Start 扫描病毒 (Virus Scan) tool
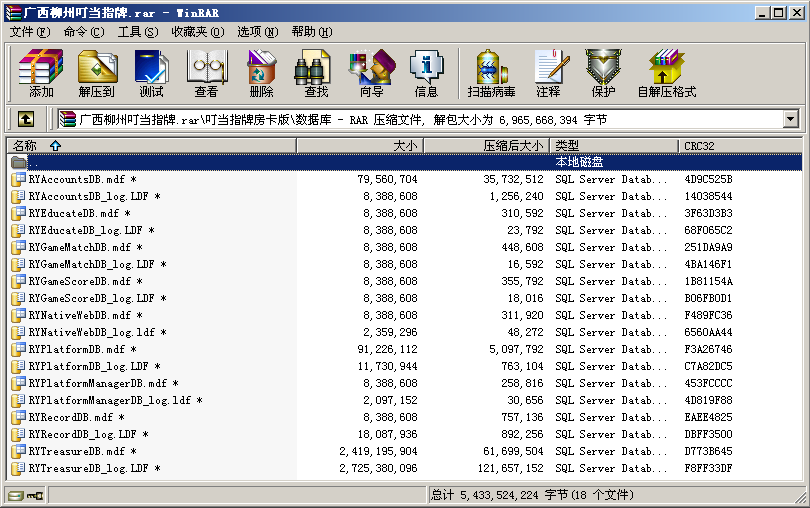 click(x=491, y=74)
